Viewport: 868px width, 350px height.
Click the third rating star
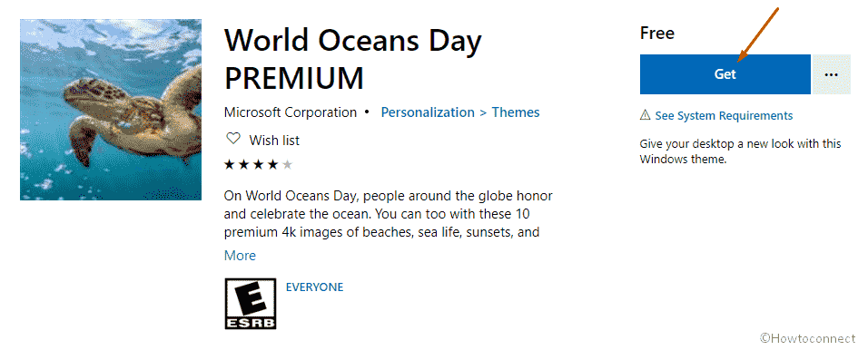pos(258,164)
